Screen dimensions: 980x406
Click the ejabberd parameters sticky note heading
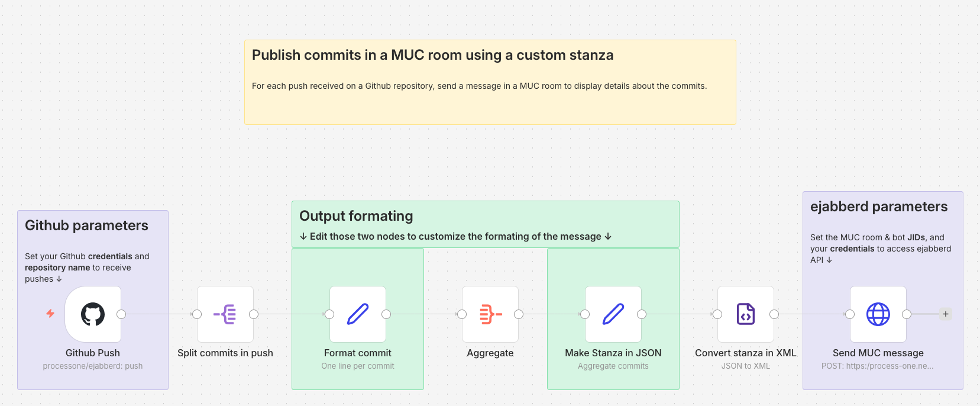[x=878, y=207]
